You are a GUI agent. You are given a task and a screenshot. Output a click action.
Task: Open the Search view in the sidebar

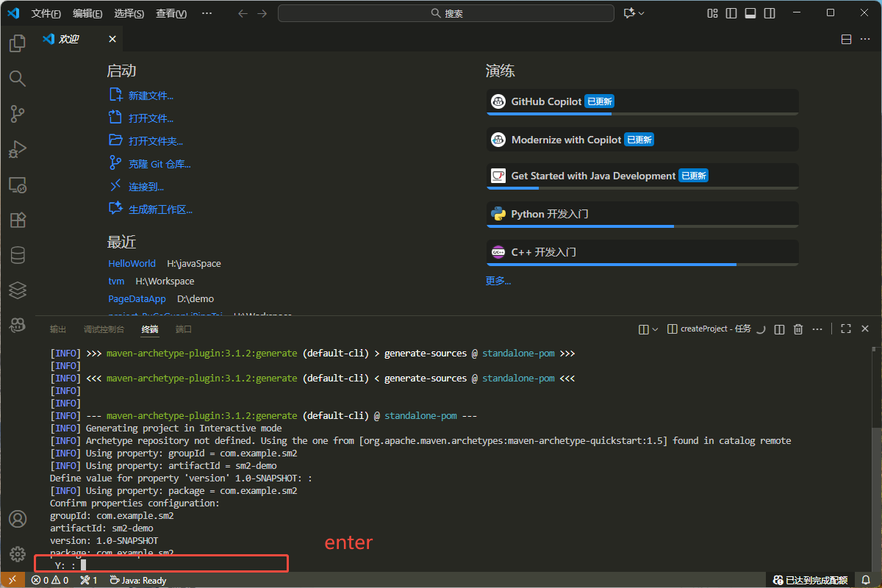click(17, 79)
